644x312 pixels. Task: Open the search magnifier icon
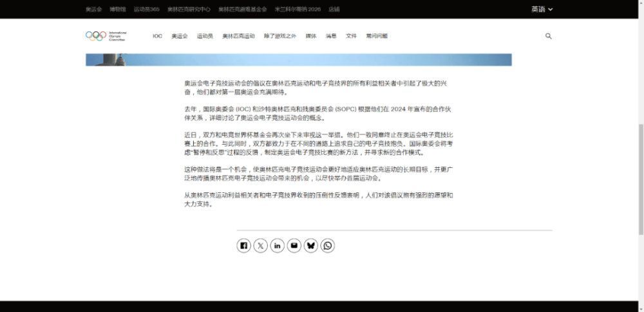549,36
